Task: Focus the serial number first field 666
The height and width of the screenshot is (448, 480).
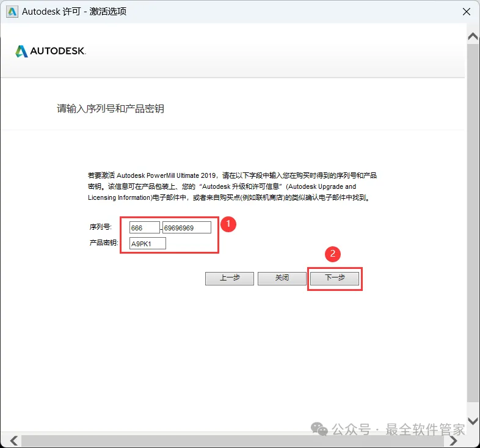Action: [145, 227]
